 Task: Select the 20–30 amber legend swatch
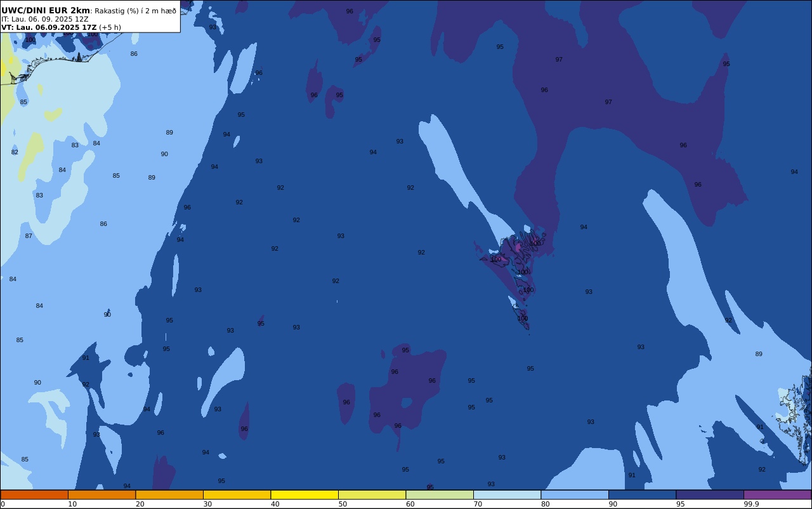coord(169,494)
